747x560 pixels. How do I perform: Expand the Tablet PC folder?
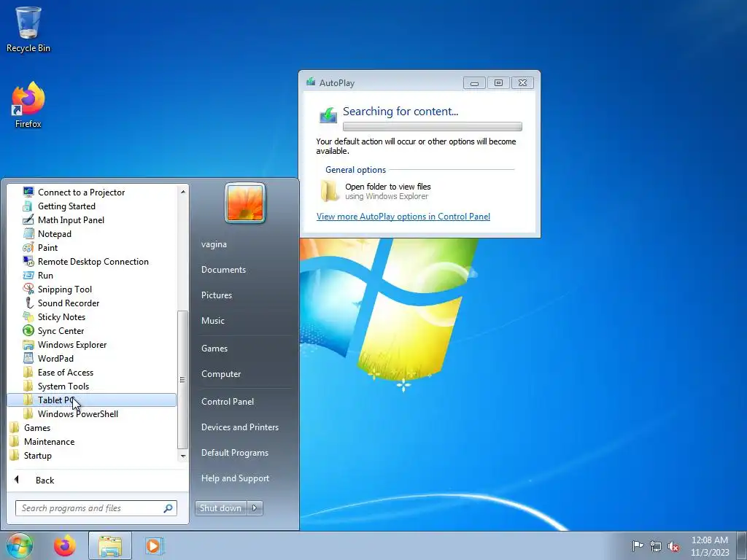(x=91, y=400)
